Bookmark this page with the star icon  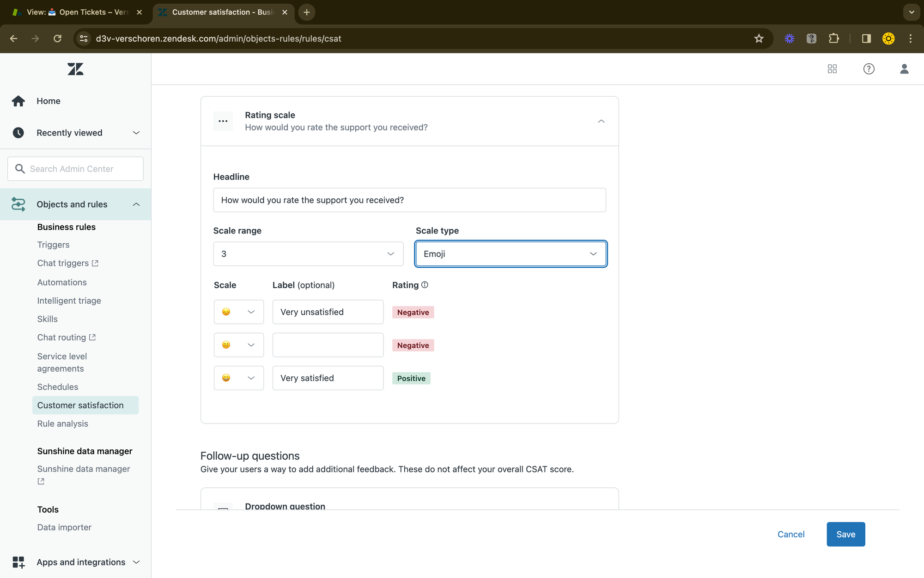pyautogui.click(x=759, y=38)
